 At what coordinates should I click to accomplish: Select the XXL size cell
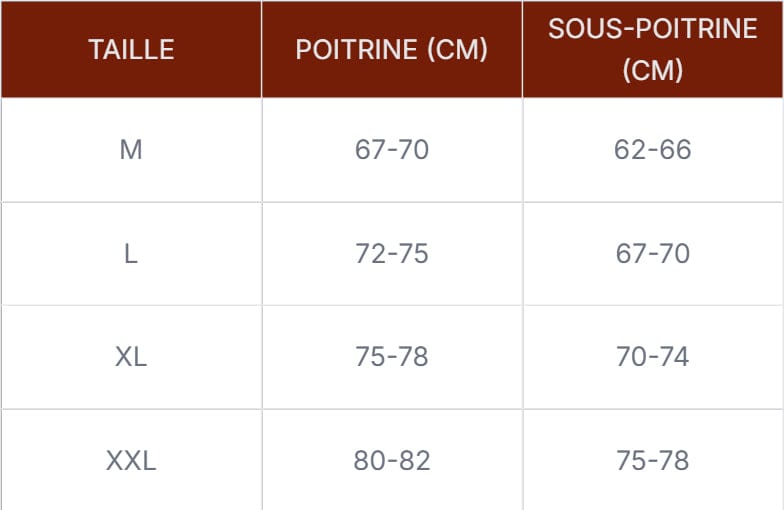131,460
